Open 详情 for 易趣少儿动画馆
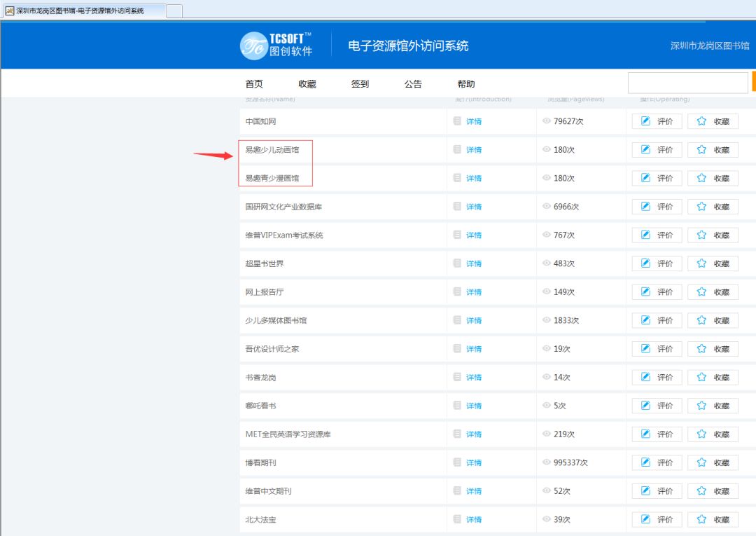 tap(473, 150)
